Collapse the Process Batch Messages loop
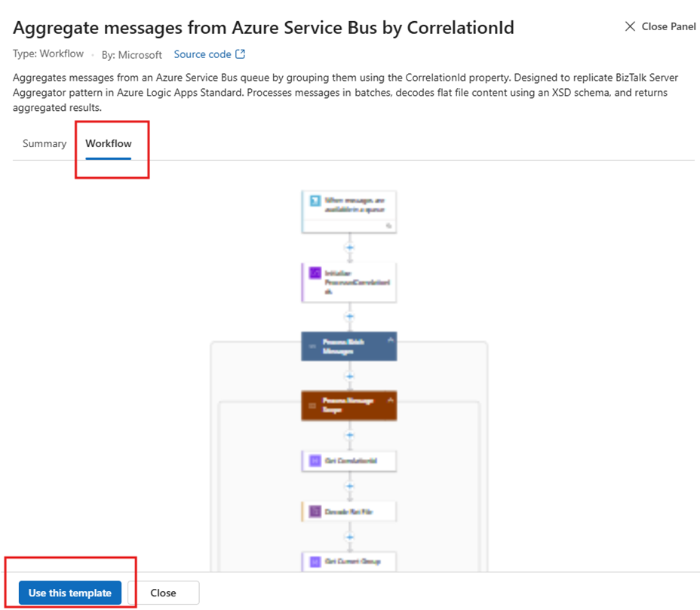This screenshot has height=610, width=700. tap(390, 341)
